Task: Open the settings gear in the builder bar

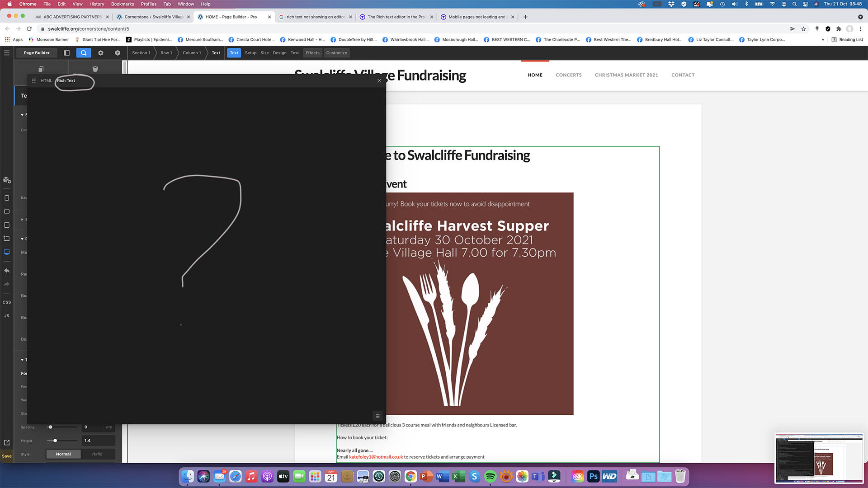Action: [101, 53]
